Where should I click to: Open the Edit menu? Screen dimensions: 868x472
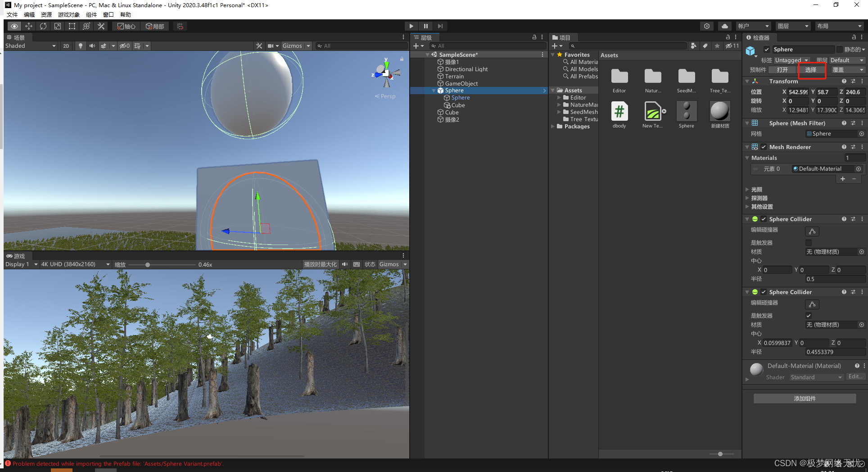pyautogui.click(x=29, y=15)
